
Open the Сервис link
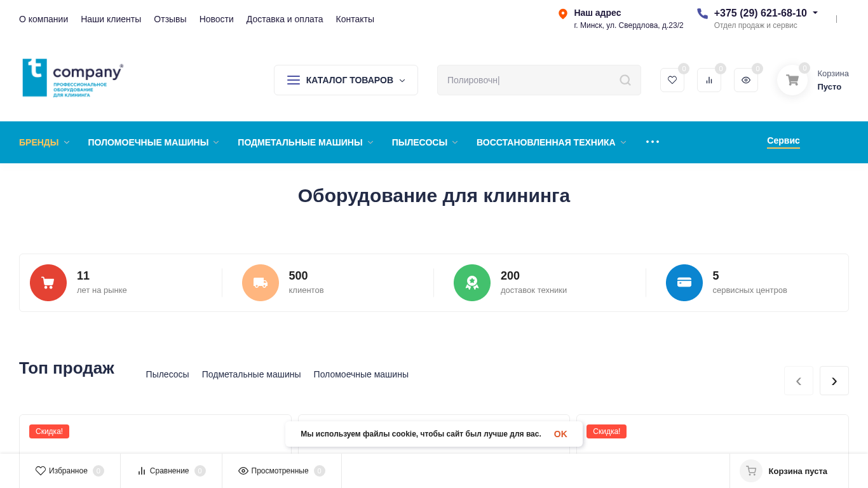click(x=783, y=141)
